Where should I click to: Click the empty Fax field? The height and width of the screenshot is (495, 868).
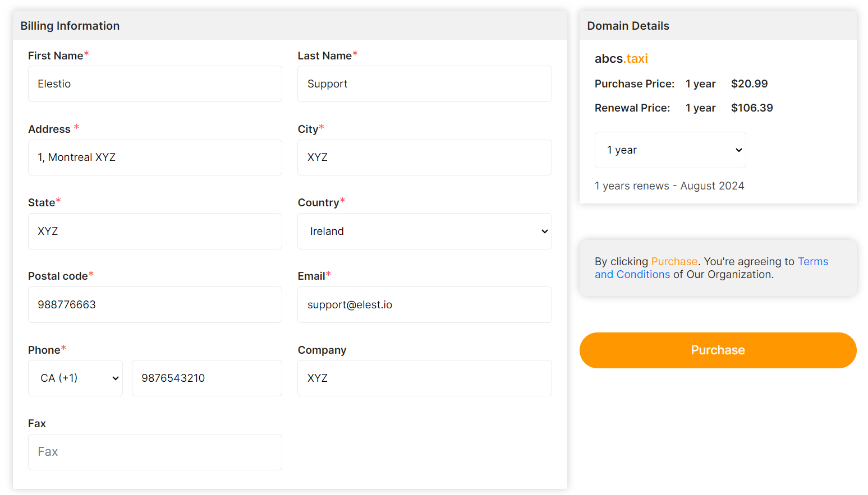[155, 452]
